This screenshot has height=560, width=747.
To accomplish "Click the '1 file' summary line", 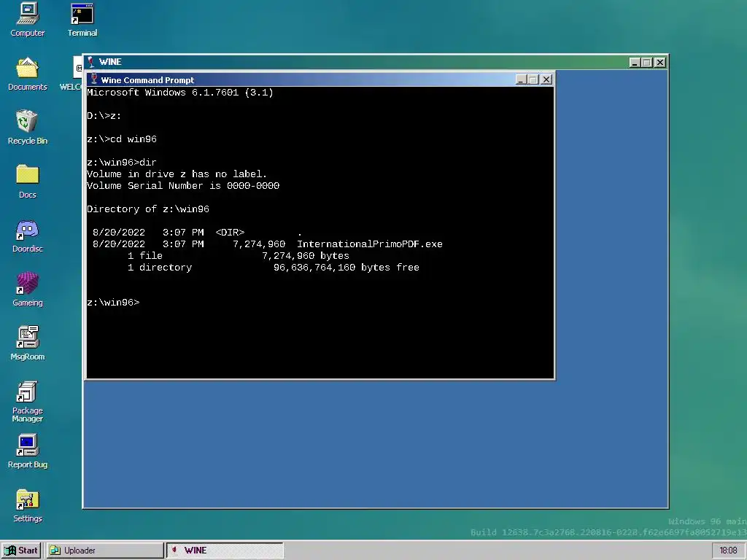I will [x=145, y=256].
